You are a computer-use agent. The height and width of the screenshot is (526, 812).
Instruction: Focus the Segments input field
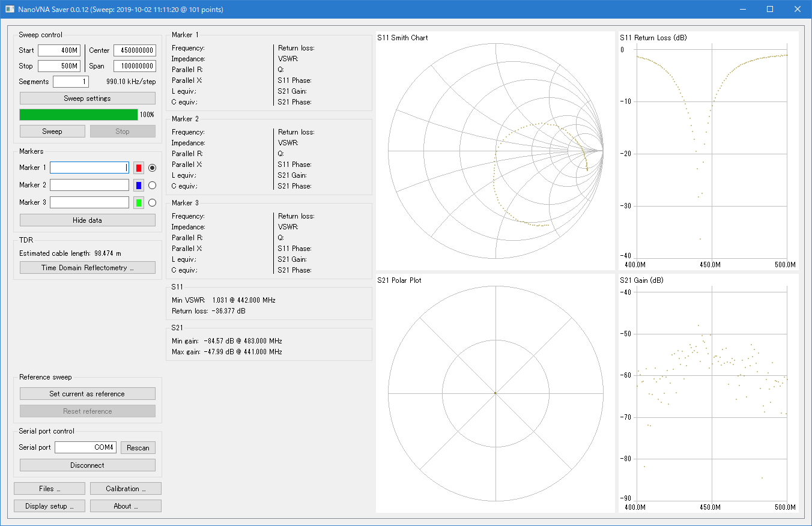pyautogui.click(x=71, y=82)
